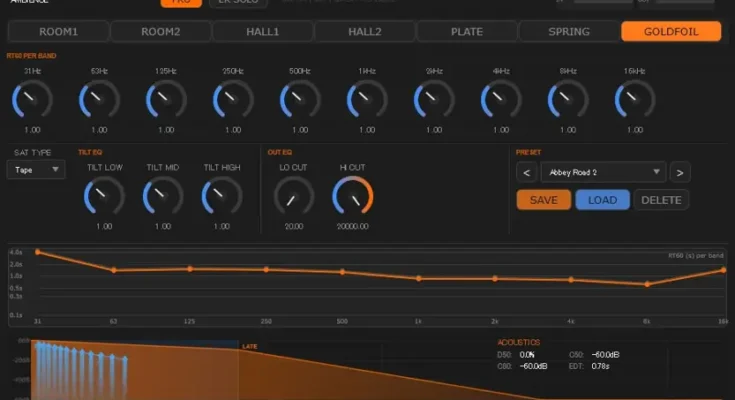Click the C50 -60.0dB reading
This screenshot has width=735, height=400.
(594, 355)
